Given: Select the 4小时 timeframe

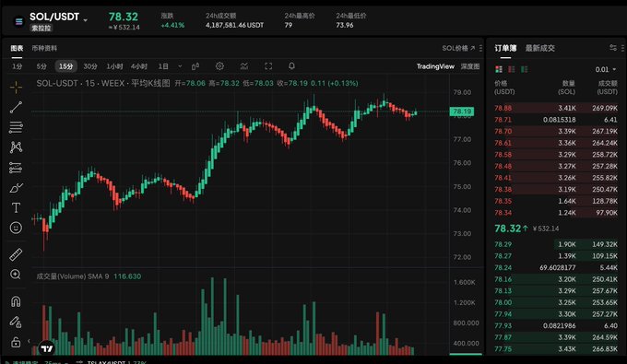Looking at the screenshot, I should click(x=139, y=66).
